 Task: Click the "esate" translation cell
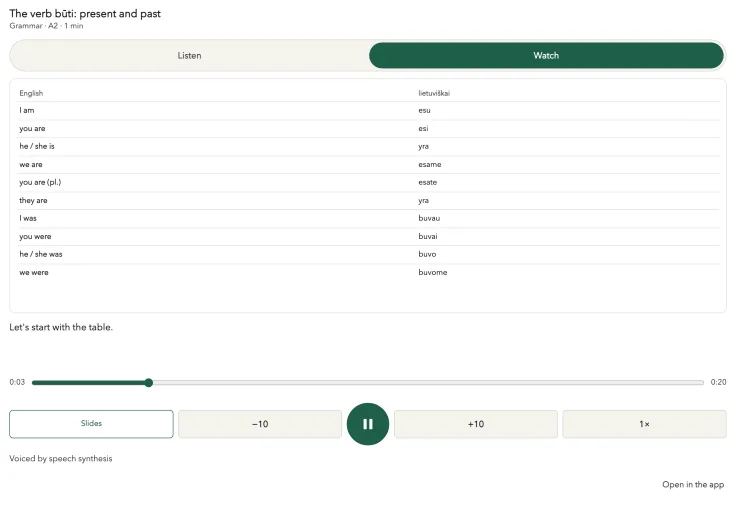[428, 182]
